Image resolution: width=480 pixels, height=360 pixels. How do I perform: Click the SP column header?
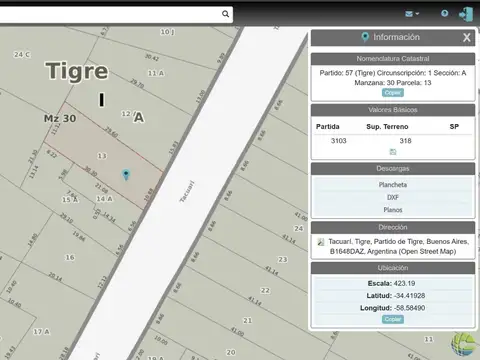pos(454,127)
